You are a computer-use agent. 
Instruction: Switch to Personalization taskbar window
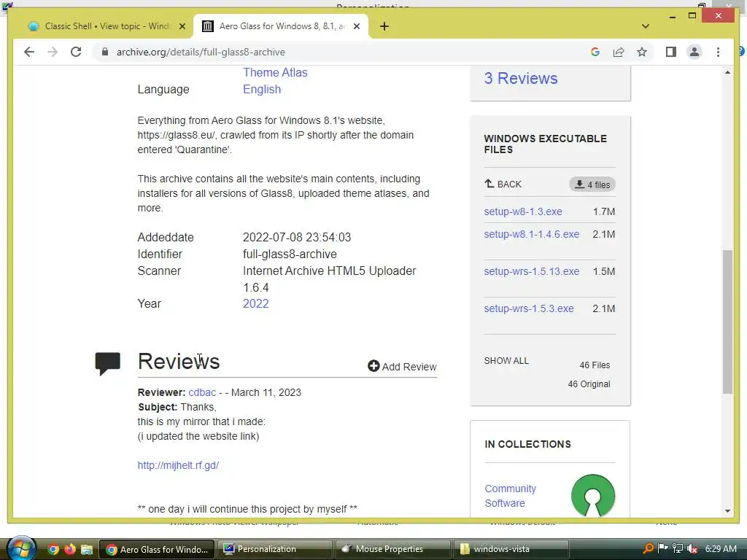[x=274, y=549]
